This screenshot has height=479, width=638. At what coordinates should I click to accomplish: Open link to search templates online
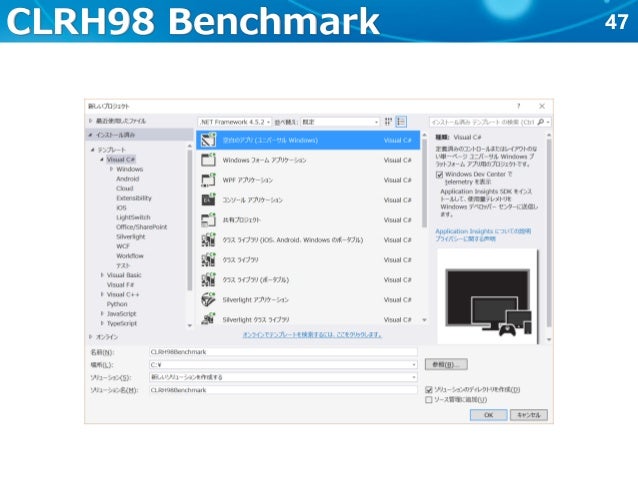point(312,335)
